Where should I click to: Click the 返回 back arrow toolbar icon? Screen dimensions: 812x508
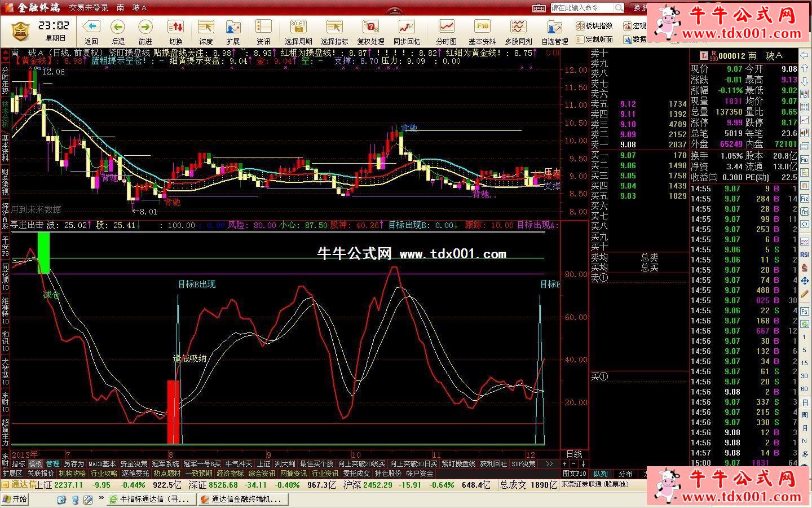pos(91,27)
